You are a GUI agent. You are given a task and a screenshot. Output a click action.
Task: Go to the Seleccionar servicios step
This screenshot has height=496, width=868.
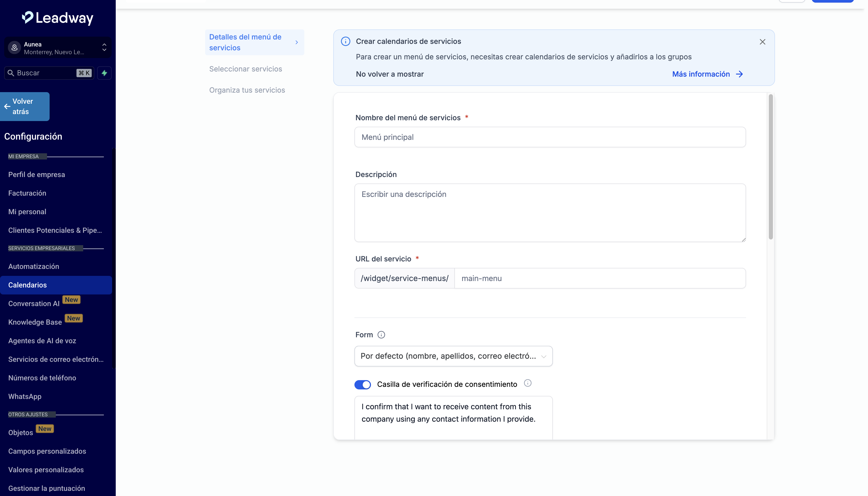(245, 69)
